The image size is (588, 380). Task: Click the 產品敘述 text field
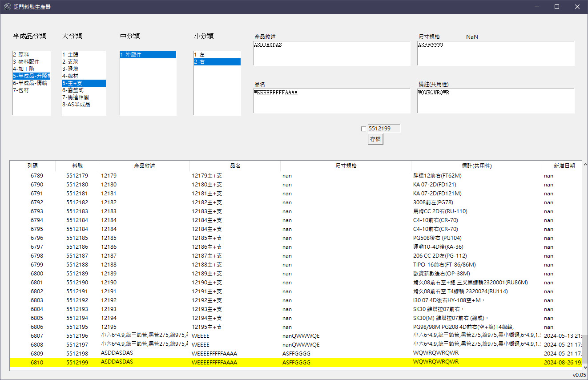331,53
